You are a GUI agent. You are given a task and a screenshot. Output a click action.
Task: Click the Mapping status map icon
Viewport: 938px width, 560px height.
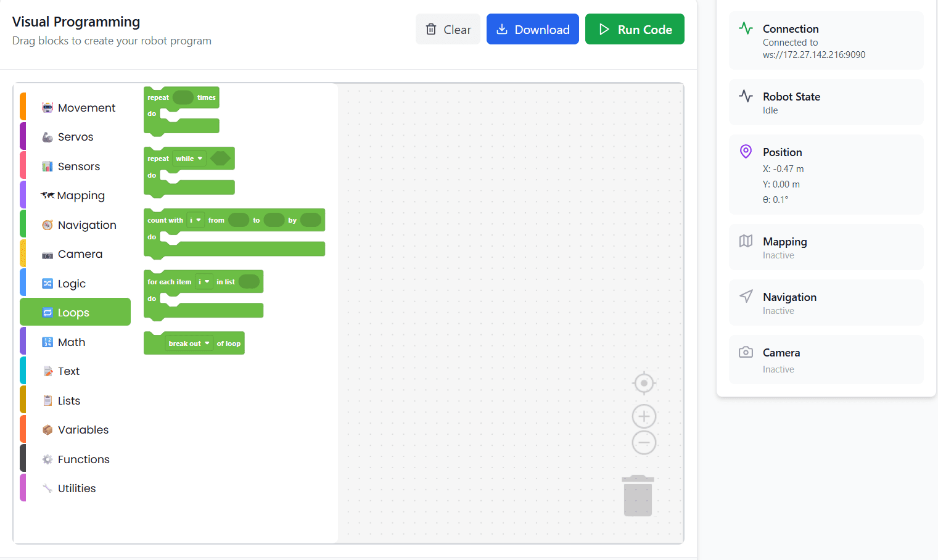pyautogui.click(x=746, y=241)
